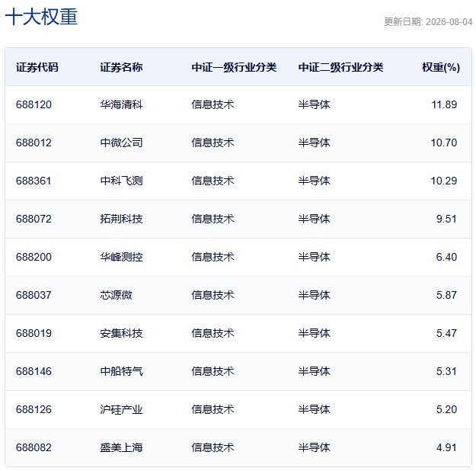Select the 4.91 weight cell
Screen dimensions: 476x471
446,447
